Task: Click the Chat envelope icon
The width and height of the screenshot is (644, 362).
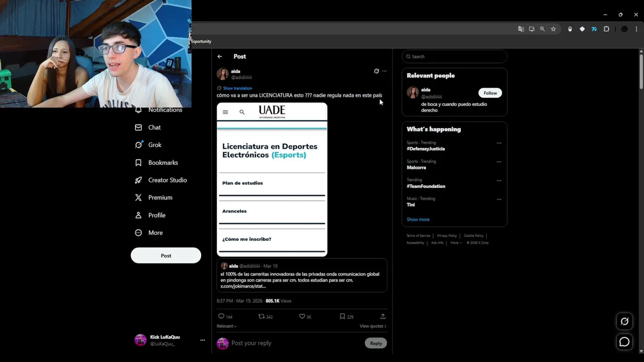Action: pos(138,127)
